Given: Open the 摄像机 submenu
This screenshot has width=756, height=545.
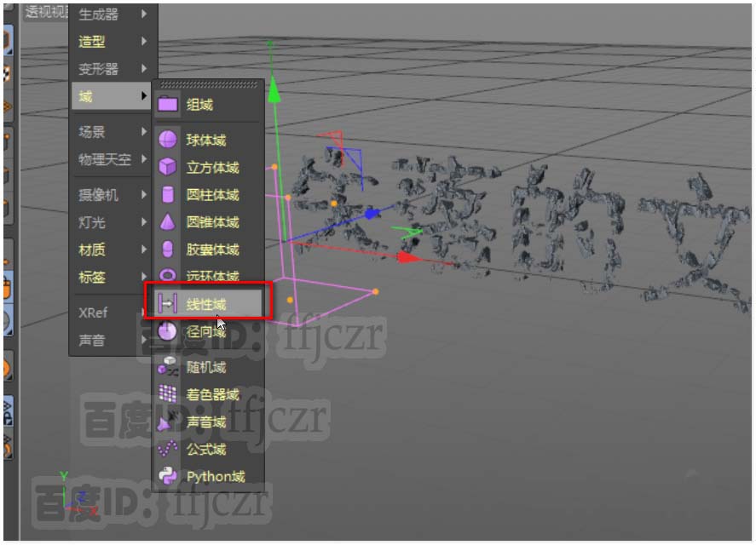Looking at the screenshot, I should coord(112,195).
